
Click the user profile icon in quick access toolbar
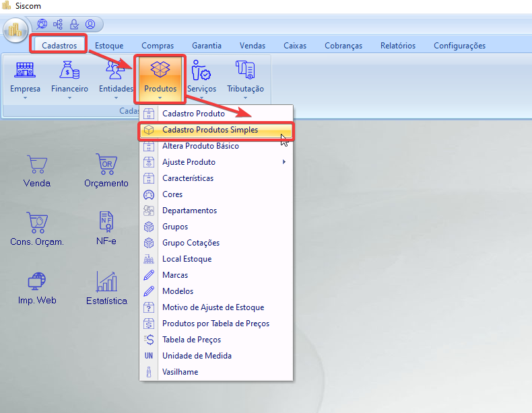point(90,24)
